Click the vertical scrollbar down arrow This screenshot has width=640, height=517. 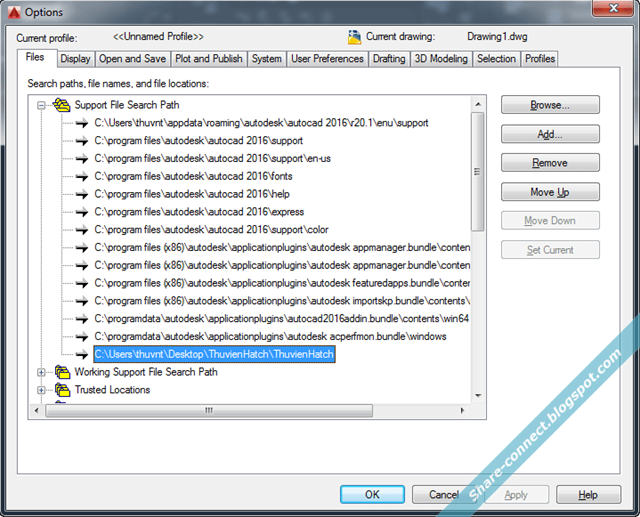(478, 395)
